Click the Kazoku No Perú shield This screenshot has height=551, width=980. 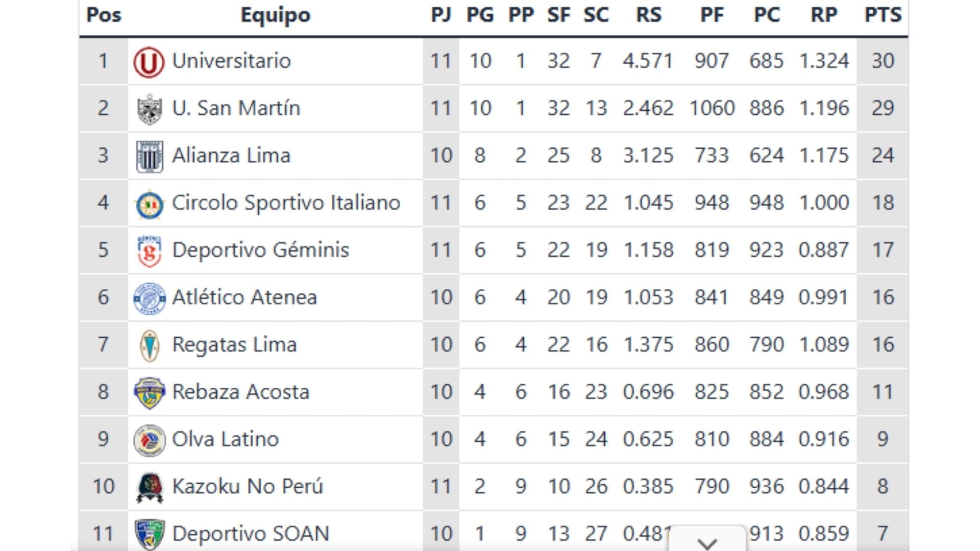click(149, 486)
